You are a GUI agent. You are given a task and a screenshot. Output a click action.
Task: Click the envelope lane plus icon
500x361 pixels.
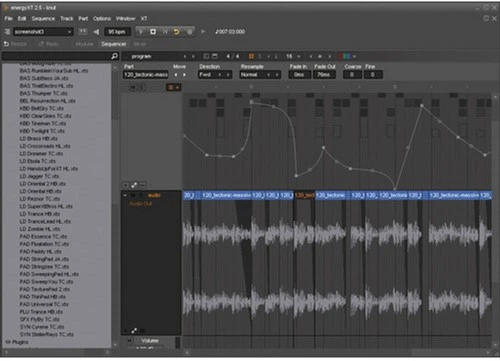point(126,185)
